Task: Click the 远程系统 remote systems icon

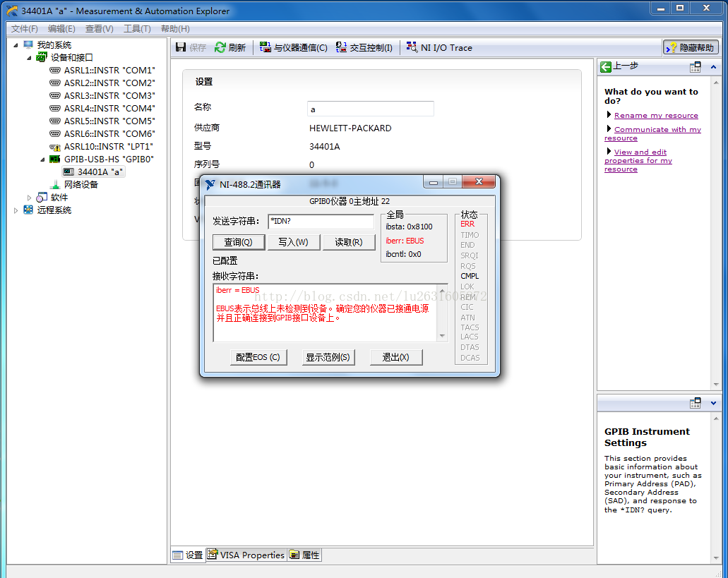Action: [x=28, y=210]
